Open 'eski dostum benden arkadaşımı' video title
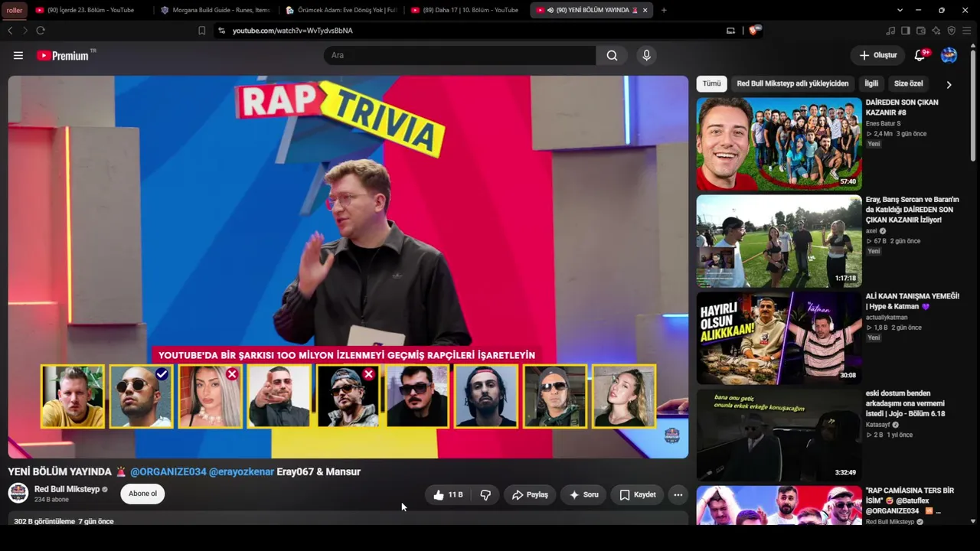 [906, 403]
